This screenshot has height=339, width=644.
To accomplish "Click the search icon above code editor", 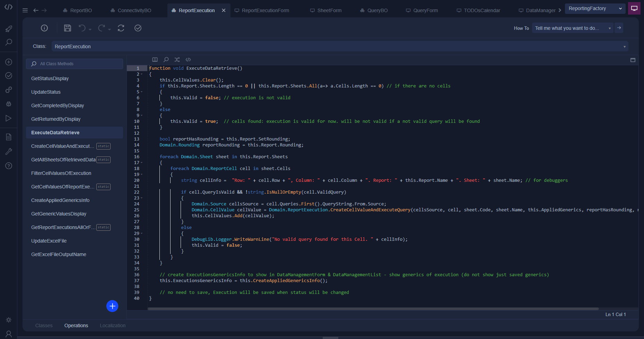I will [x=166, y=60].
